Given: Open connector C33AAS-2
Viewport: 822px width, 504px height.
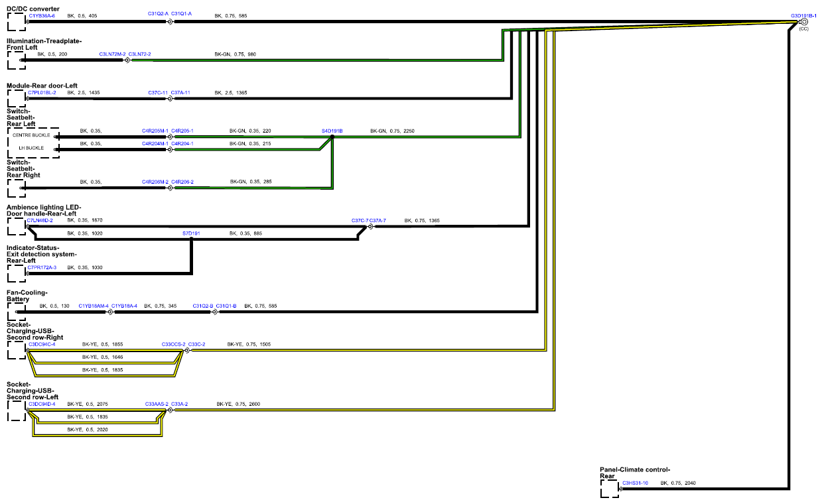Looking at the screenshot, I should [157, 404].
